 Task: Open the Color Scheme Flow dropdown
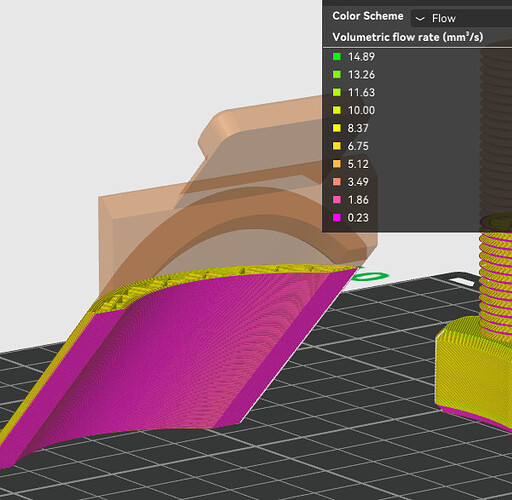tap(462, 18)
